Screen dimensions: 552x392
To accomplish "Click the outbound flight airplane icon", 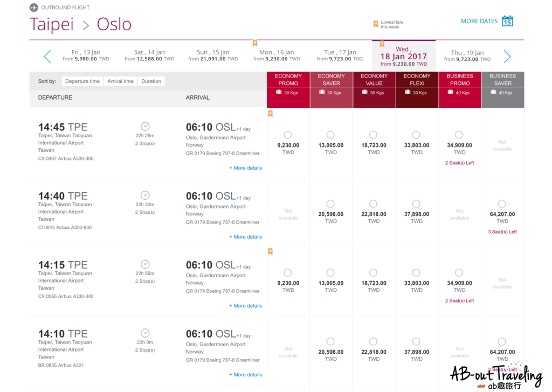I will (34, 8).
